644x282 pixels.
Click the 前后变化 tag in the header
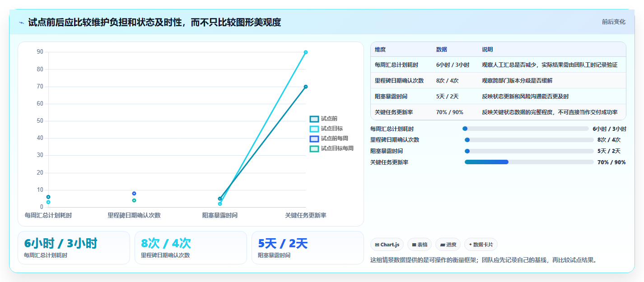click(x=613, y=22)
